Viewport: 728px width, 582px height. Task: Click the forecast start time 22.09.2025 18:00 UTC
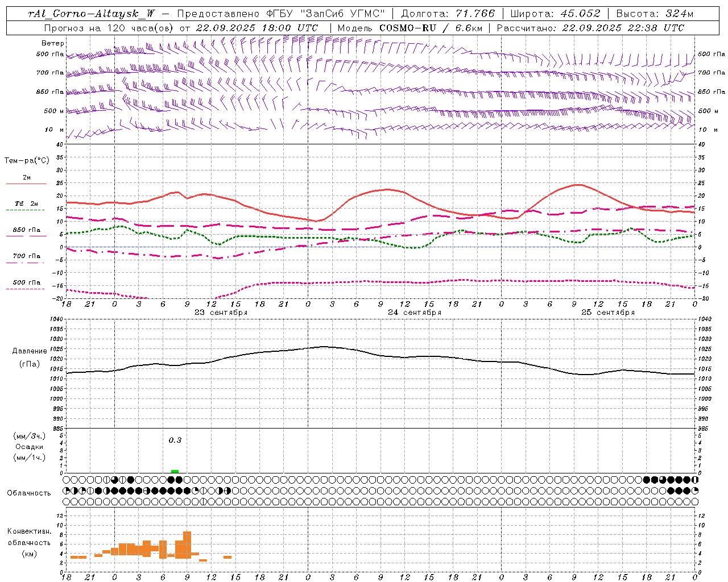click(x=257, y=28)
